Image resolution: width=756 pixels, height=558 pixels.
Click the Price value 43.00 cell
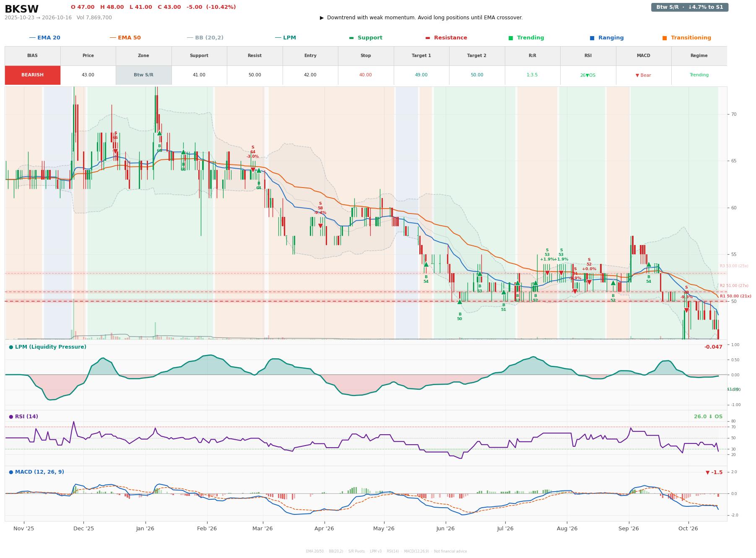88,75
